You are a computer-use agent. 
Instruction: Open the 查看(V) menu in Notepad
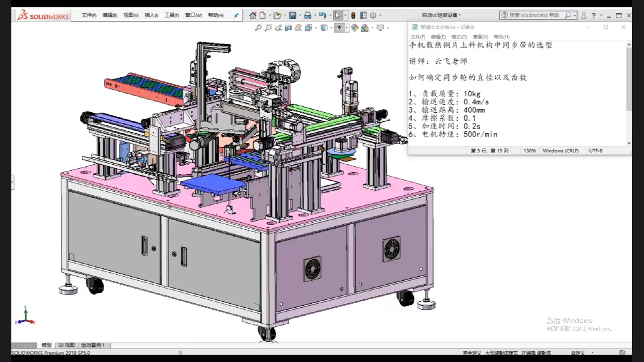point(480,37)
